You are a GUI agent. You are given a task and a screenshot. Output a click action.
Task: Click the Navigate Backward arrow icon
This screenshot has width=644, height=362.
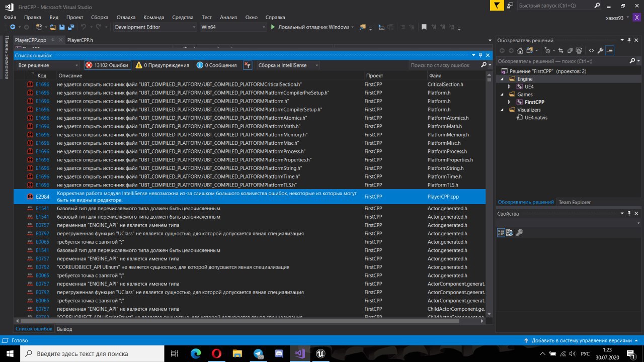click(x=13, y=27)
